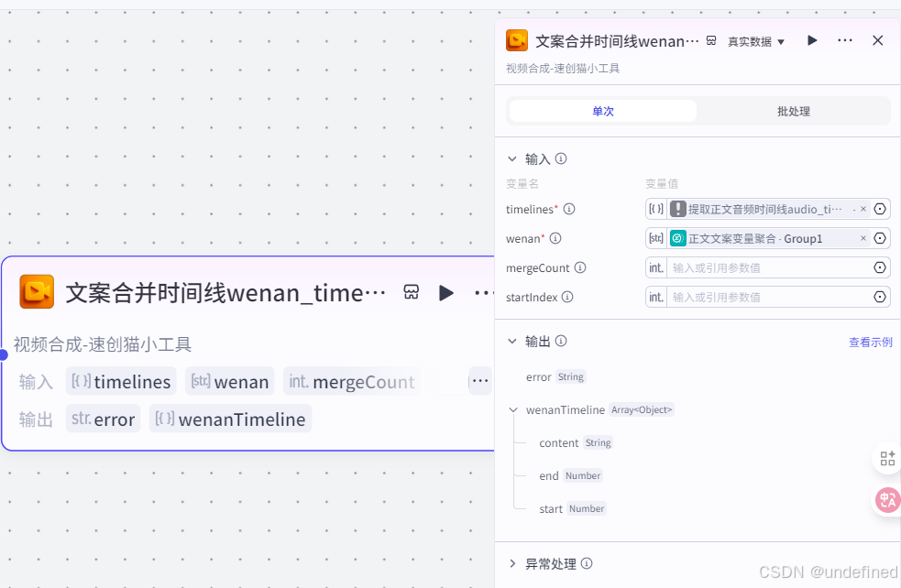Show info for startIndex parameter
This screenshot has height=588, width=901.
567,297
